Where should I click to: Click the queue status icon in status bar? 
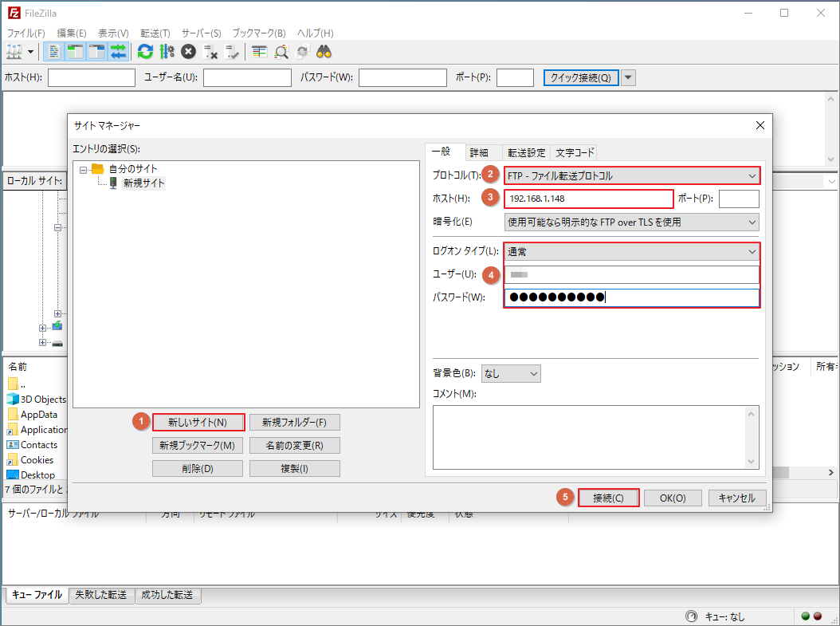(692, 616)
